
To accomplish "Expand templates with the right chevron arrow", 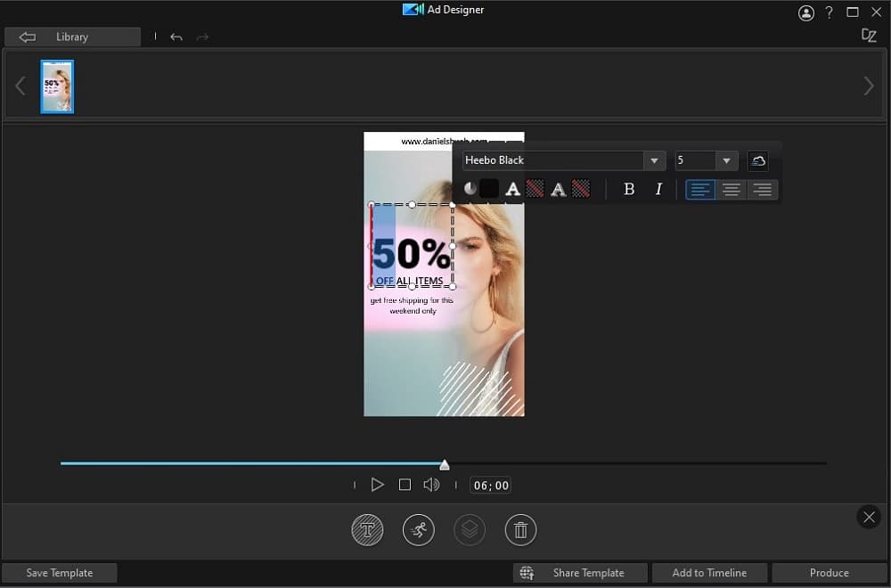I will tap(868, 85).
